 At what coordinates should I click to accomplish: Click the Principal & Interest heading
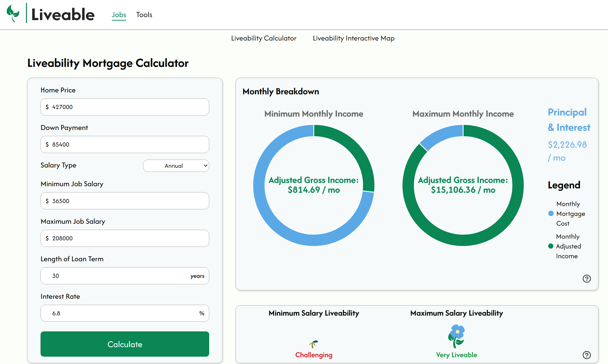(569, 120)
